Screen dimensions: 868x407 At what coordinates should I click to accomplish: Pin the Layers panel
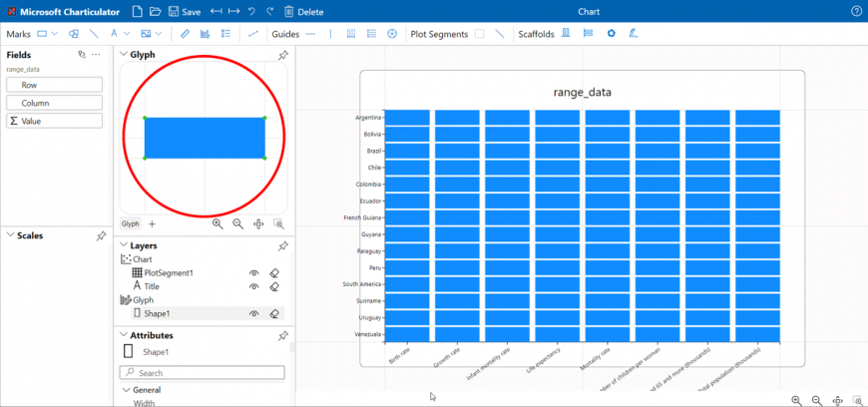click(x=283, y=245)
